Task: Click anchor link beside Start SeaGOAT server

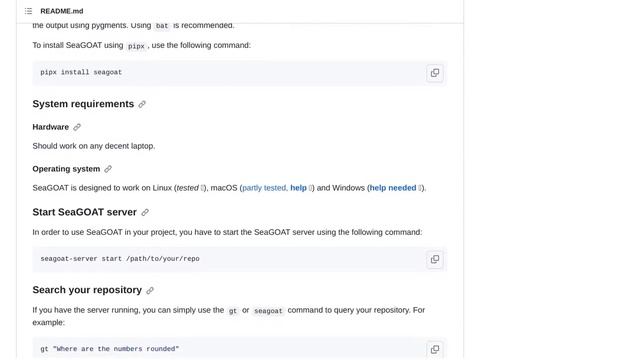Action: click(x=145, y=213)
